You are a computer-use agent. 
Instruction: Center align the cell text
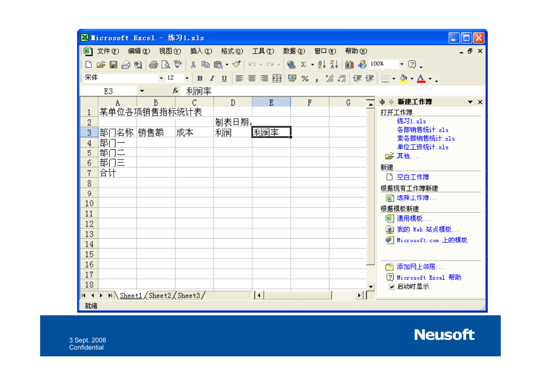click(252, 78)
